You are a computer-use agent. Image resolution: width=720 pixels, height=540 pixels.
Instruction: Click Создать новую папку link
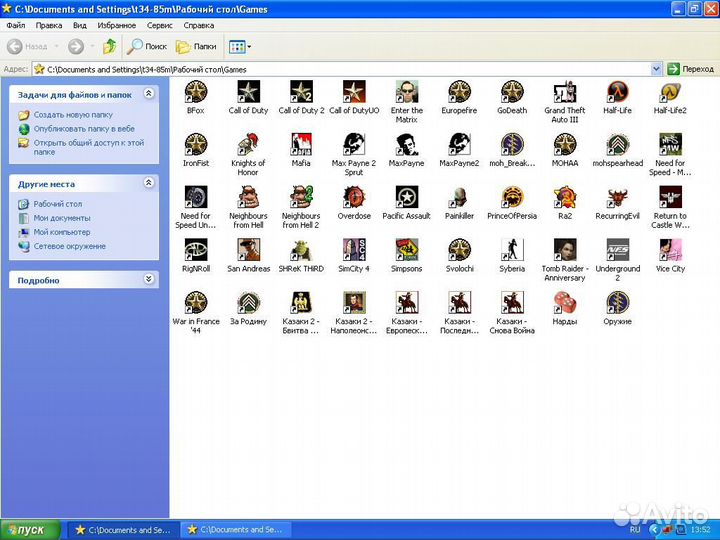(73, 115)
